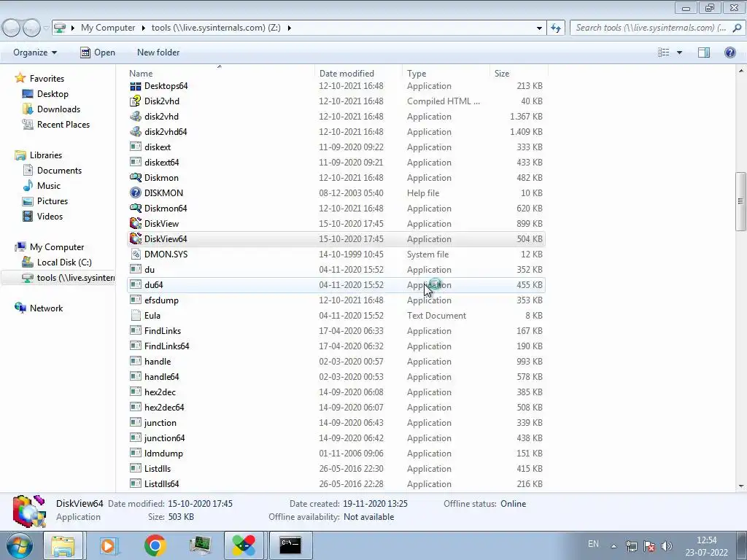This screenshot has height=560, width=747.
Task: Open Recent Places in navigation pane
Action: (x=63, y=124)
